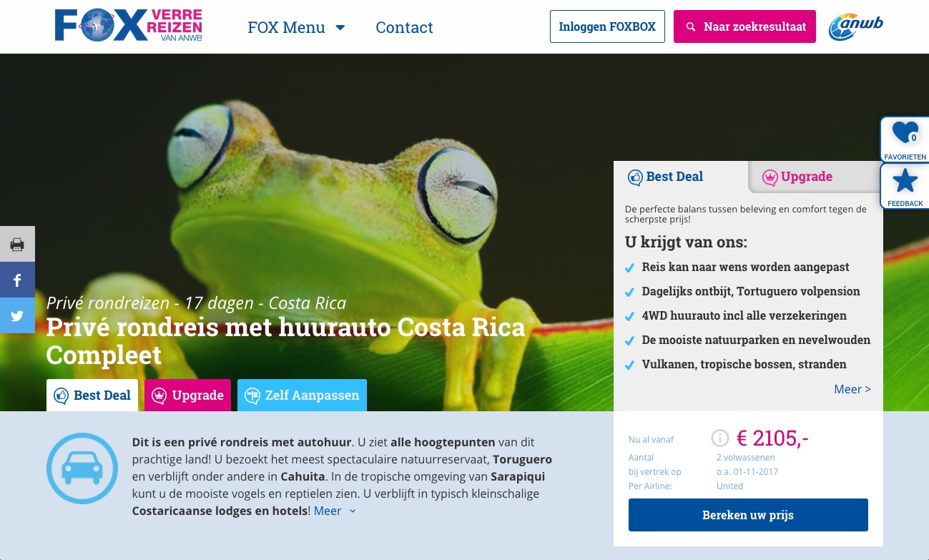Click Naar zoekresultaat button
This screenshot has width=929, height=560.
744,26
